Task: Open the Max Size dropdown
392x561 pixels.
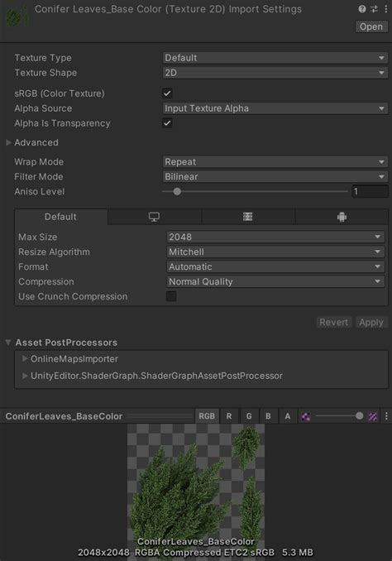Action: click(275, 237)
